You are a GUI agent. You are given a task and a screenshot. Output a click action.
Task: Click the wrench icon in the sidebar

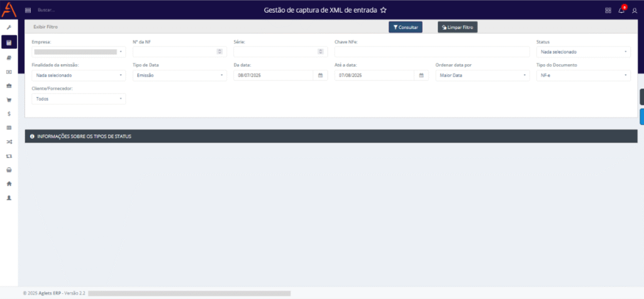pyautogui.click(x=9, y=28)
